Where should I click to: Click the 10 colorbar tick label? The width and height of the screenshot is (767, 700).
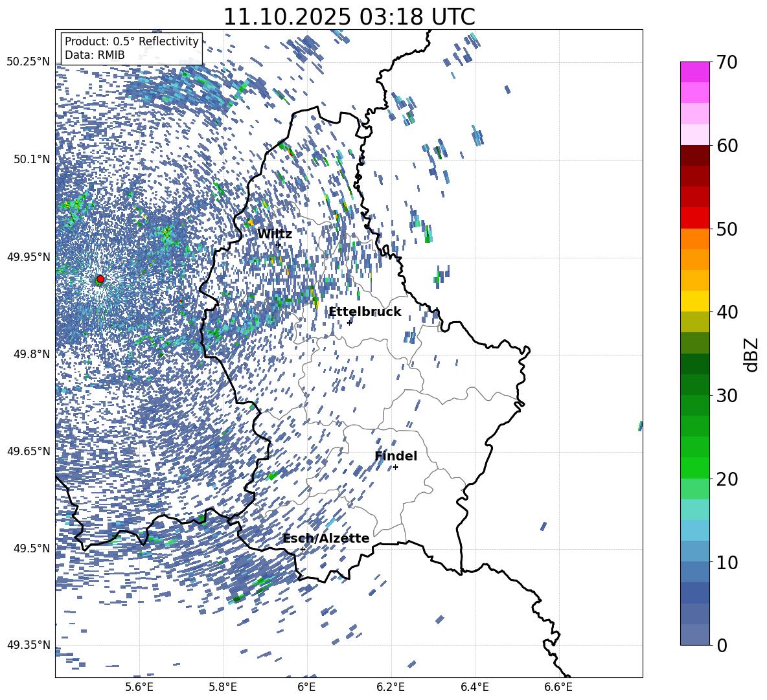[727, 562]
